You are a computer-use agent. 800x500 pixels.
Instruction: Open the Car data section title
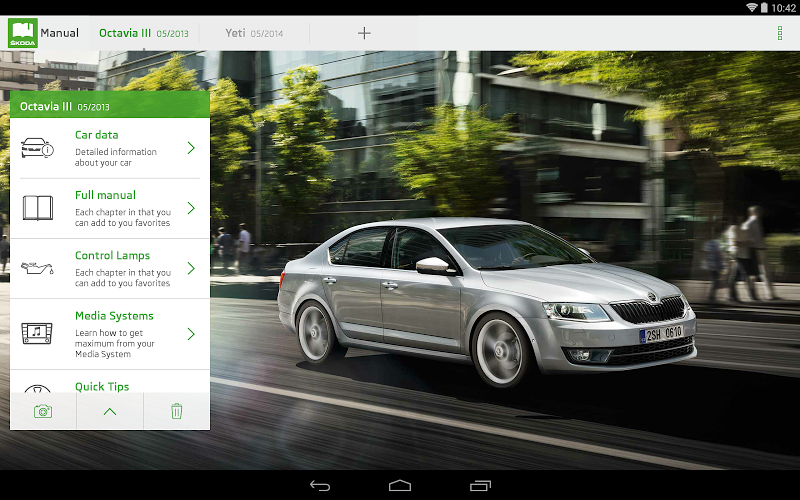click(x=96, y=135)
